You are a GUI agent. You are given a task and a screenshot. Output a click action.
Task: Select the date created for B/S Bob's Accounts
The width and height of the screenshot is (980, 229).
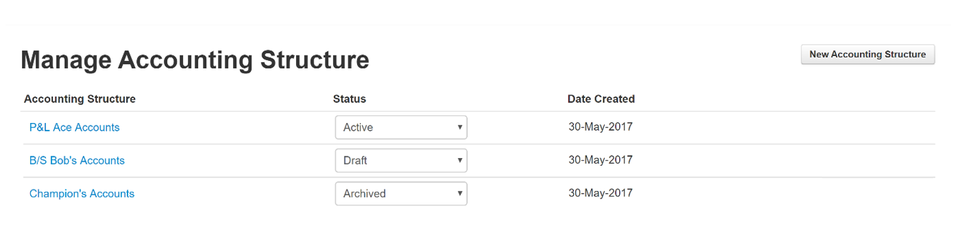600,160
